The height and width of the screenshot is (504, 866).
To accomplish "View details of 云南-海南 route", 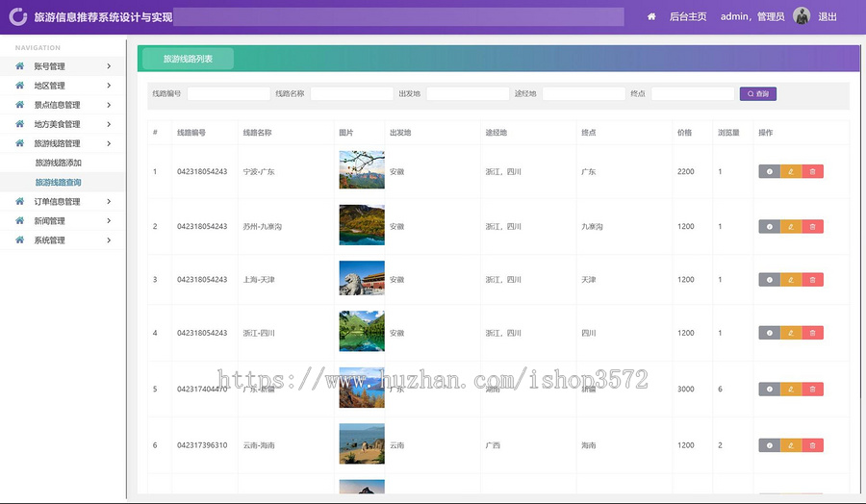I will 770,445.
